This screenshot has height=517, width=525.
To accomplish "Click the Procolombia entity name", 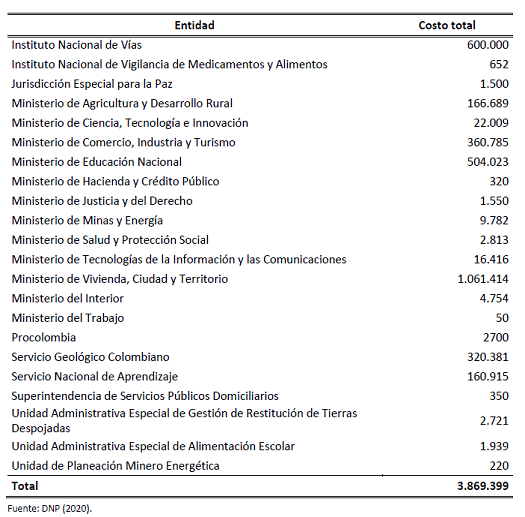I will (x=44, y=337).
